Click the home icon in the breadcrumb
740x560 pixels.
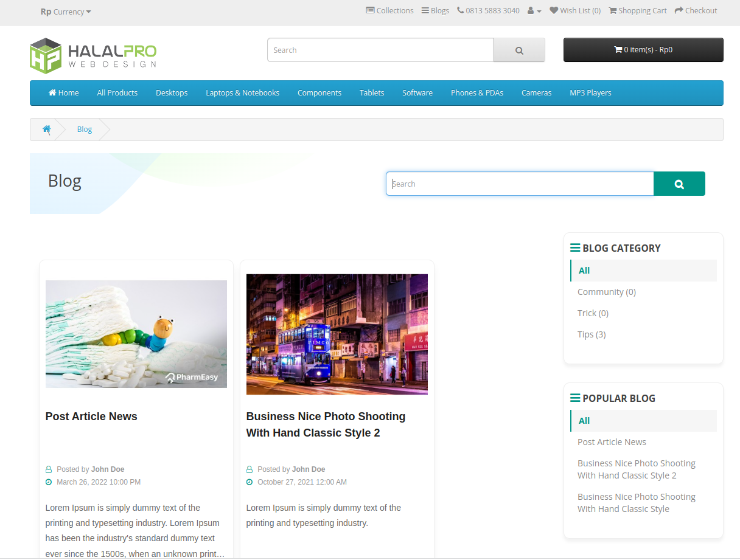click(x=46, y=130)
